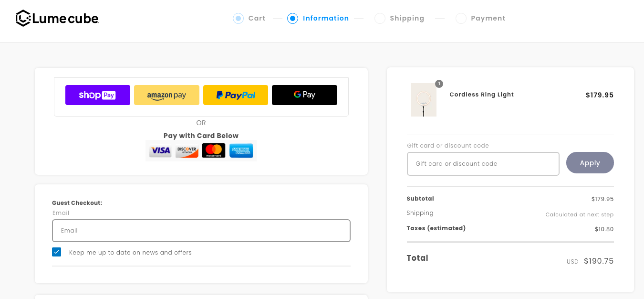This screenshot has height=299, width=644.
Task: Pay with Shop Pay button
Action: click(98, 95)
